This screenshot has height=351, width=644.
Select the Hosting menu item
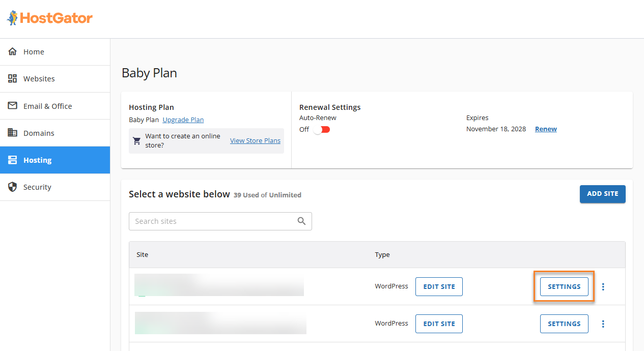(x=55, y=160)
